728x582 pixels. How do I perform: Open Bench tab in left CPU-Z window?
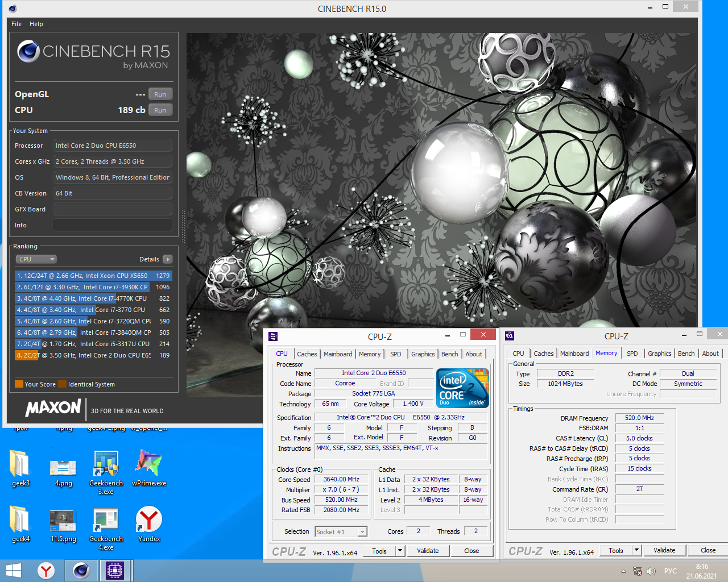(x=450, y=354)
